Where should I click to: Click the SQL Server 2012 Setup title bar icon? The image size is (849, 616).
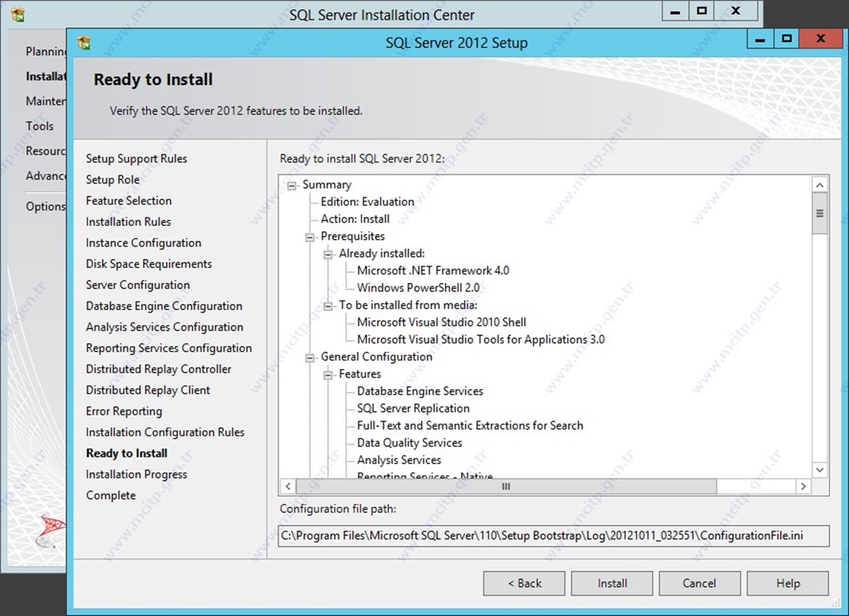(84, 43)
